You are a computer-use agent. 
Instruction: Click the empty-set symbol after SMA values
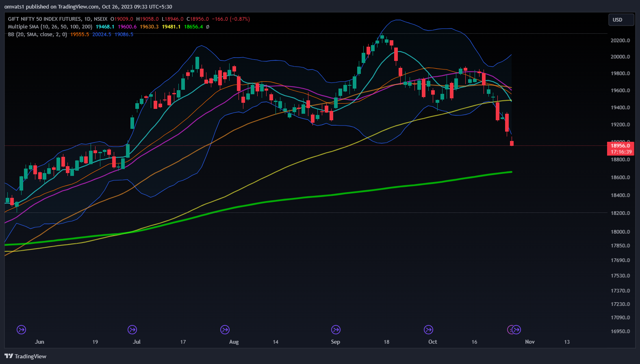click(208, 27)
